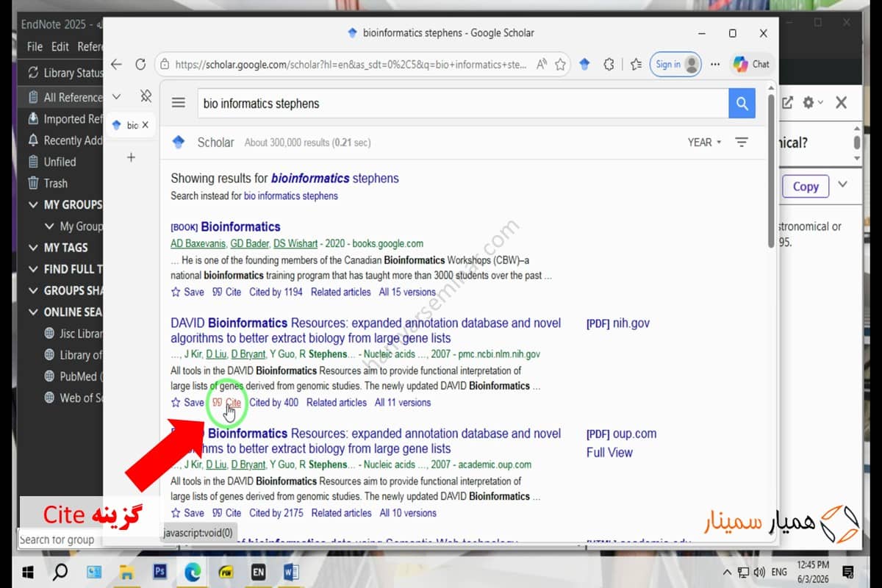
Task: Click the Scholar extension icon in toolbar
Action: click(584, 65)
